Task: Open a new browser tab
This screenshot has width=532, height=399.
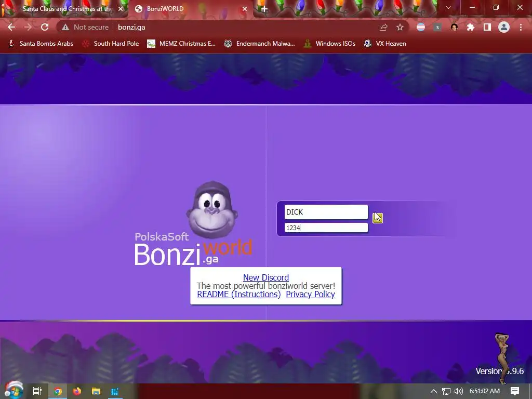Action: point(264,9)
